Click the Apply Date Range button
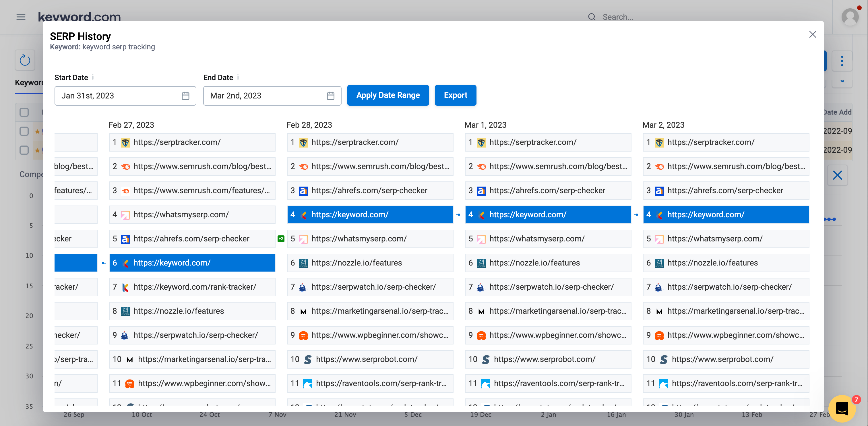This screenshot has height=426, width=868. pos(388,95)
